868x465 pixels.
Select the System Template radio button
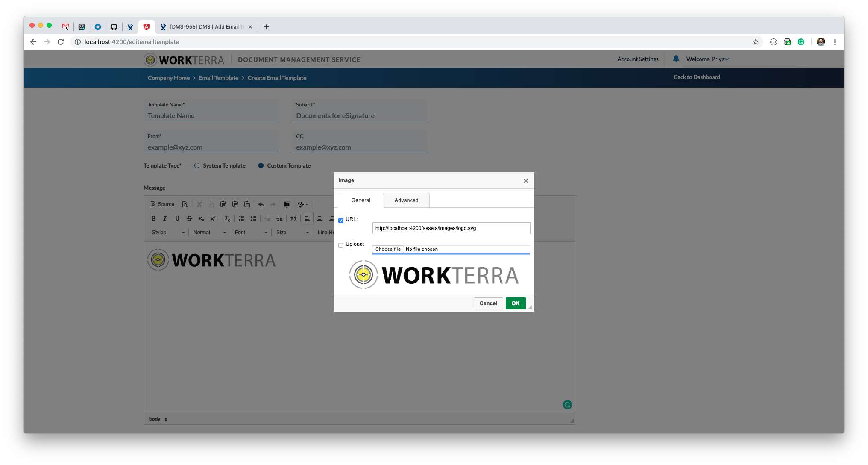pos(197,165)
